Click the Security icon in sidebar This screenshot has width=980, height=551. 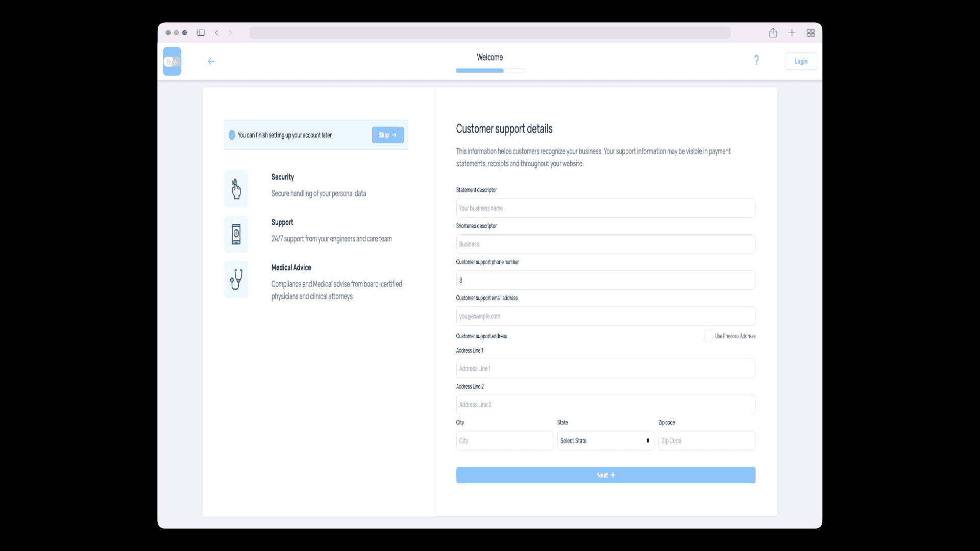[236, 188]
